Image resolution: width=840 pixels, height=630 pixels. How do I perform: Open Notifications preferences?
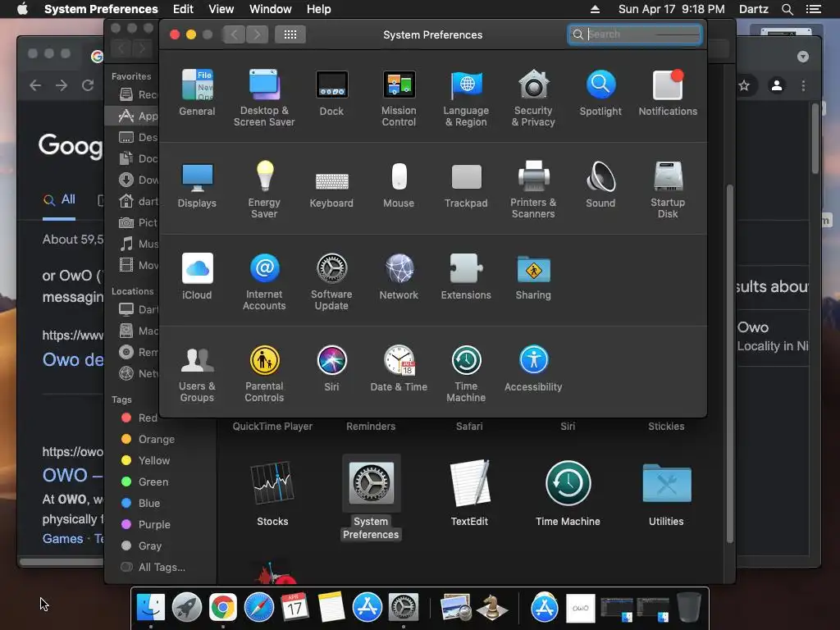pyautogui.click(x=668, y=94)
